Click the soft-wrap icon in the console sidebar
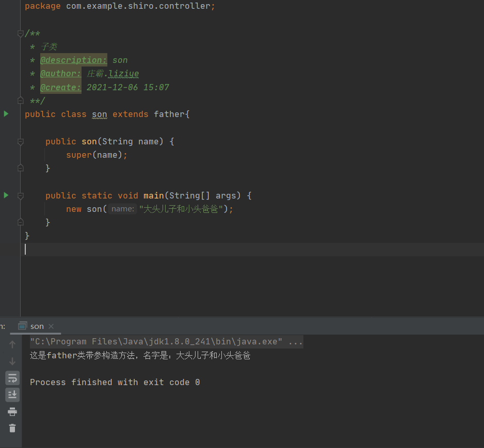 [12, 378]
